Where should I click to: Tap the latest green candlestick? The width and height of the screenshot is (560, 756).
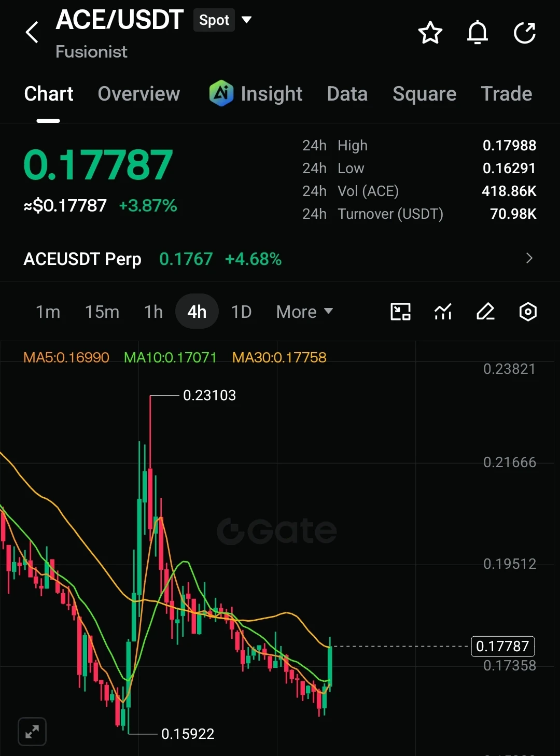[x=330, y=665]
